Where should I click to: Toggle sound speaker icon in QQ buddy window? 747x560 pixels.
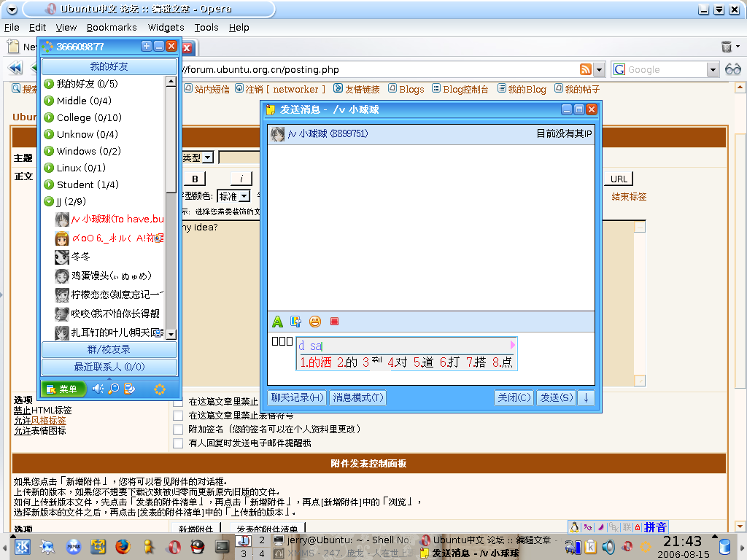(98, 389)
